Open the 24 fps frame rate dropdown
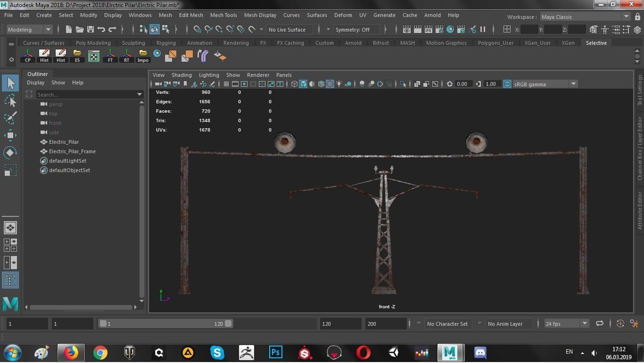 (x=566, y=323)
